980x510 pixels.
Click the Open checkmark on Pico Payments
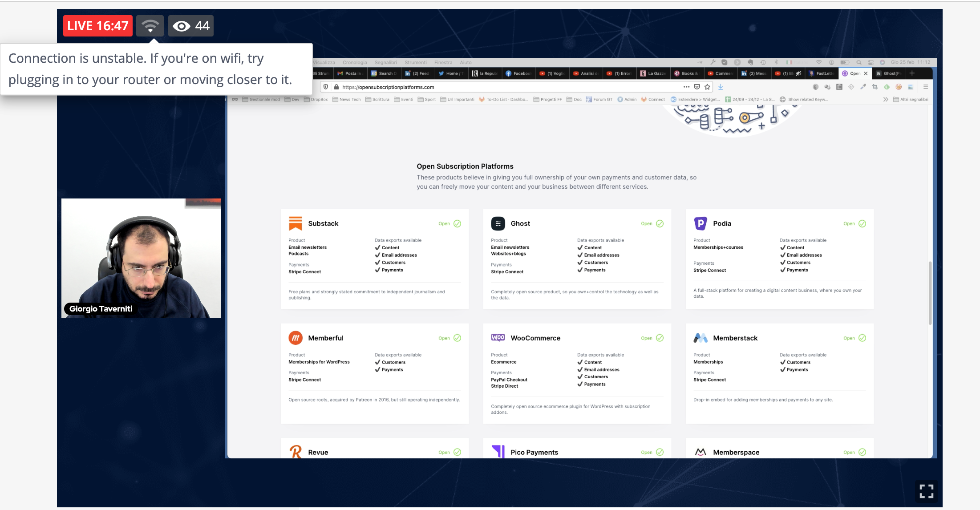pyautogui.click(x=660, y=452)
